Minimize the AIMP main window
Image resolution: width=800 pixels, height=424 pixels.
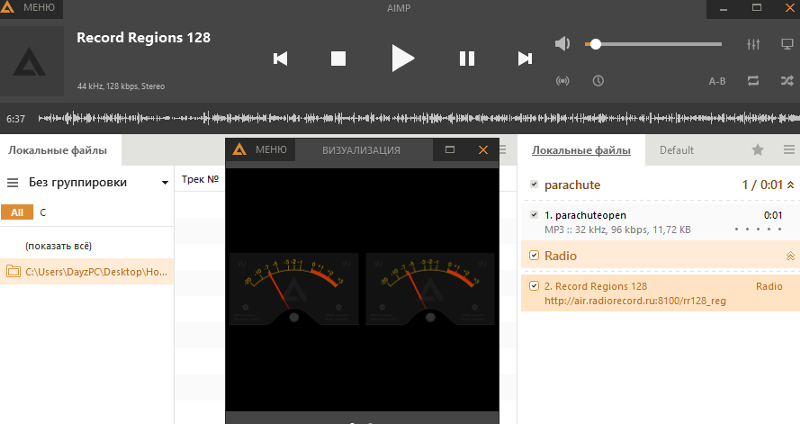723,9
